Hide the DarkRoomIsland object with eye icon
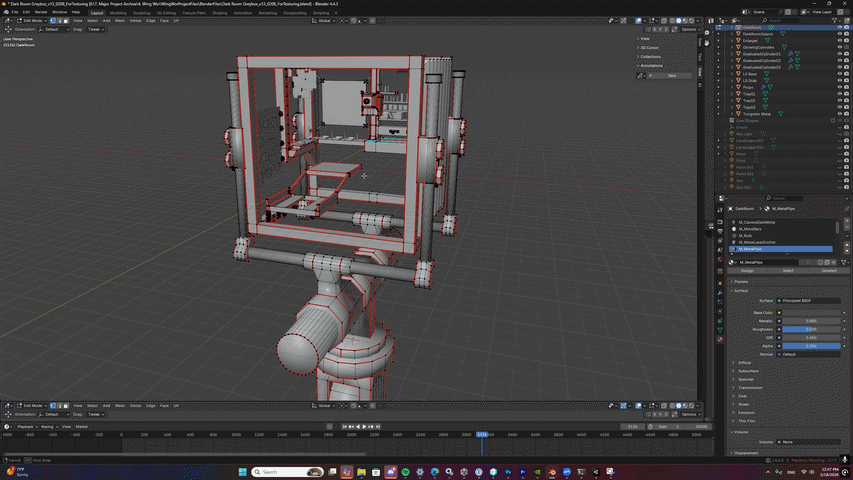Image resolution: width=853 pixels, height=480 pixels. (839, 34)
